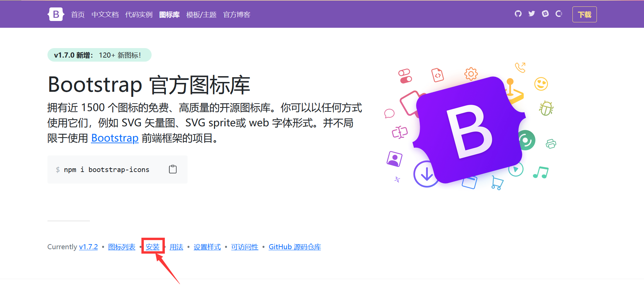644x299 pixels.
Task: Click the 'npm i bootstrap-icons' command text
Action: pos(106,170)
